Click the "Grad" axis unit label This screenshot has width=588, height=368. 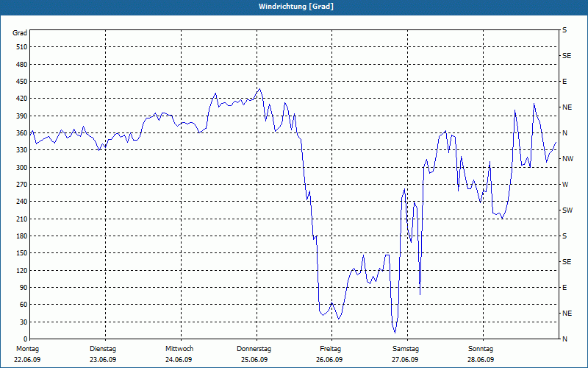(x=20, y=33)
